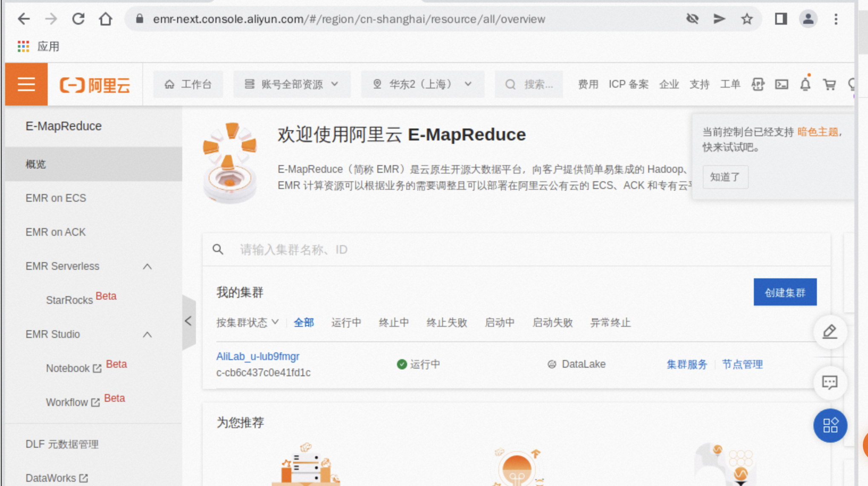Viewport: 868px width, 486px height.
Task: Open the 按集群状态 filter dropdown
Action: 247,323
